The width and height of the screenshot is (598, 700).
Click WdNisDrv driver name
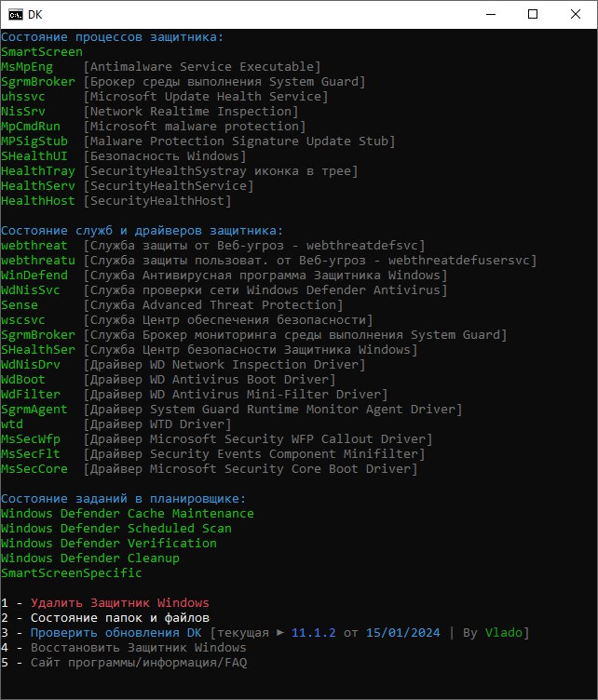(31, 365)
